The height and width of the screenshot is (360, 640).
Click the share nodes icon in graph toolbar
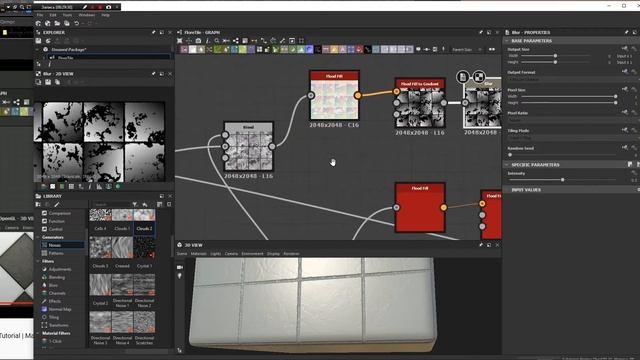tap(236, 41)
